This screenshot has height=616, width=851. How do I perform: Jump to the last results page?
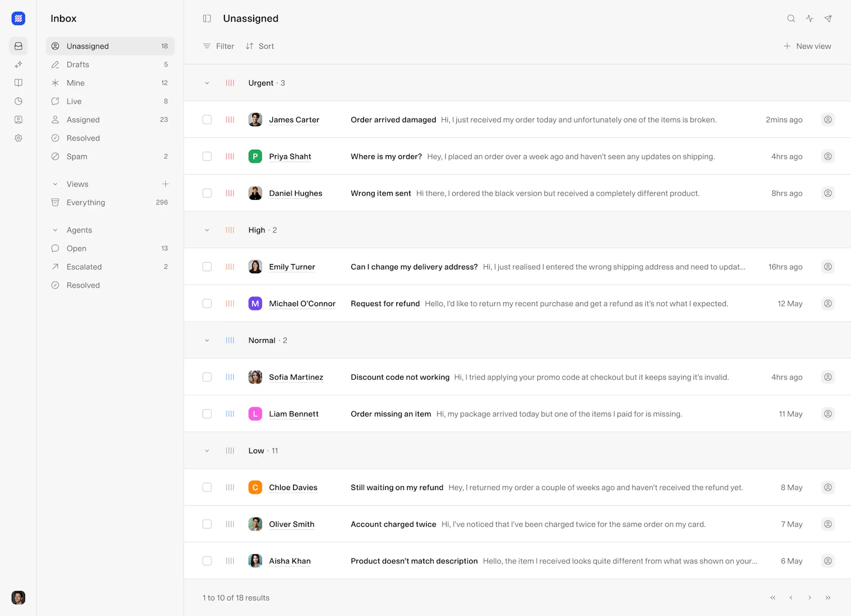[828, 598]
